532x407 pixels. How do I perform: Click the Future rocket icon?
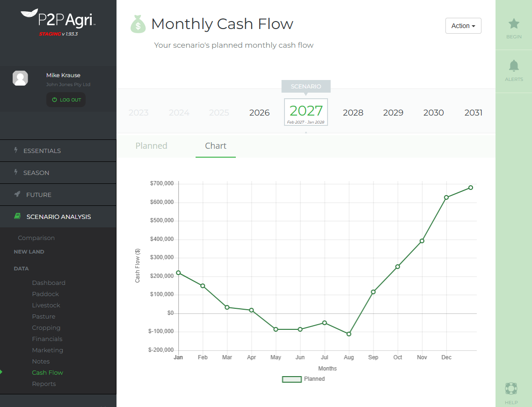(17, 194)
